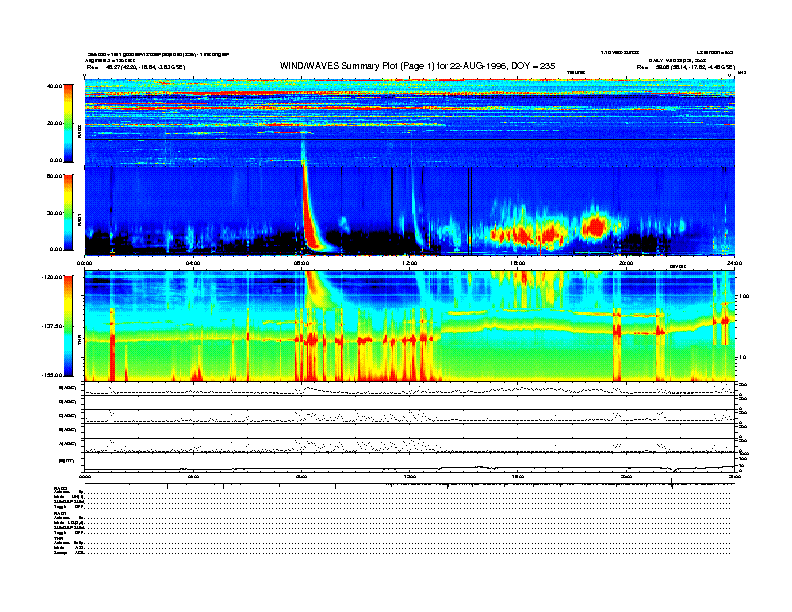
Task: Click the first (AGC) line plot label
Action: point(67,388)
